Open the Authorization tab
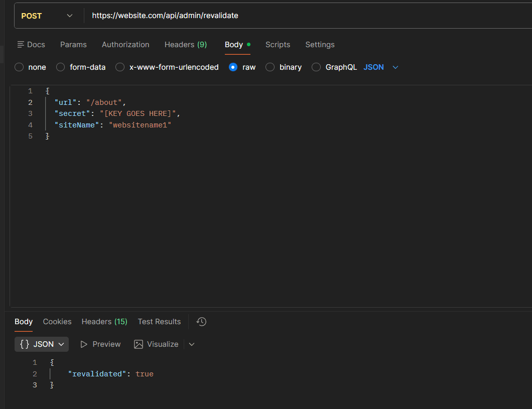 125,45
